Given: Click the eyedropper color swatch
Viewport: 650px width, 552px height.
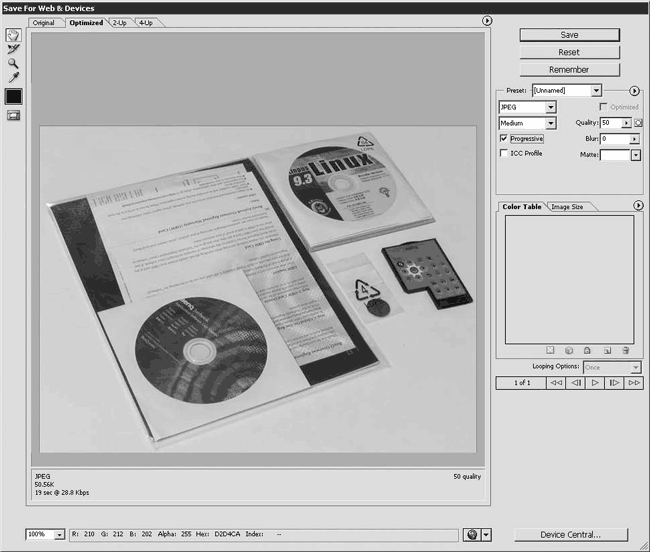Looking at the screenshot, I should coord(13,96).
